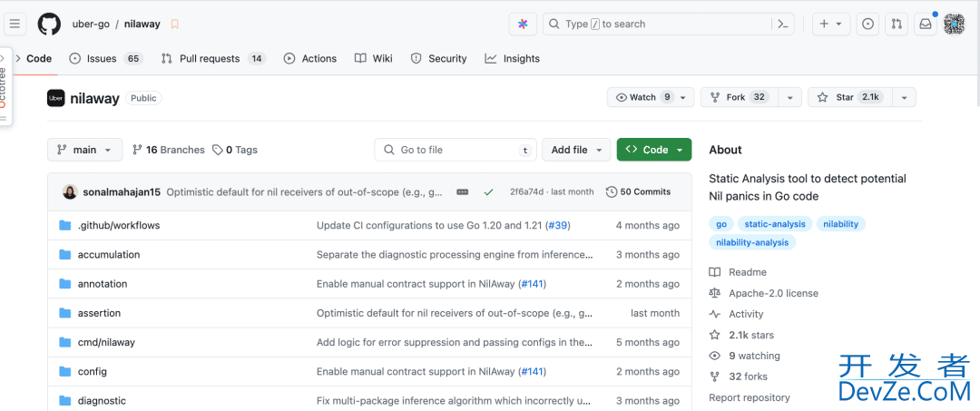Image resolution: width=980 pixels, height=411 pixels.
Task: Switch to the Code tab
Action: click(33, 59)
